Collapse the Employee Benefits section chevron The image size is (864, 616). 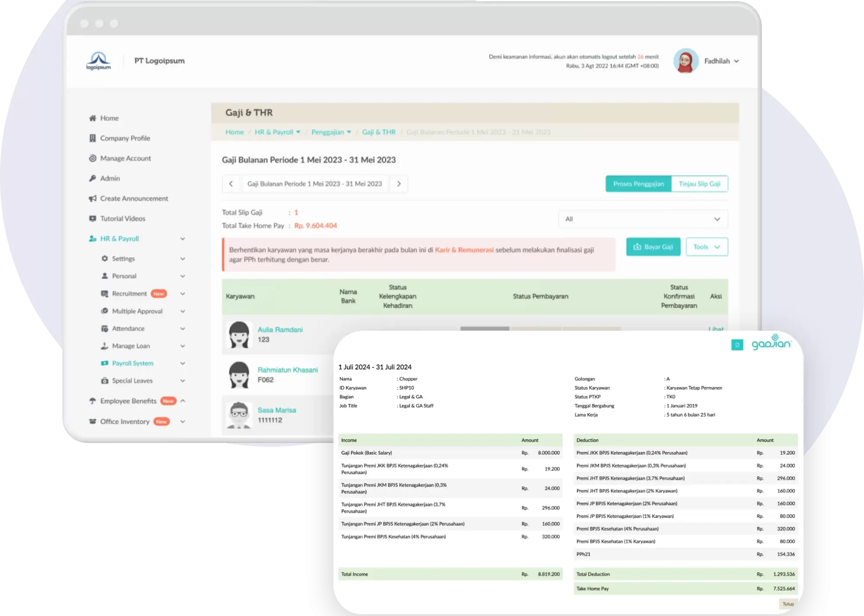183,401
